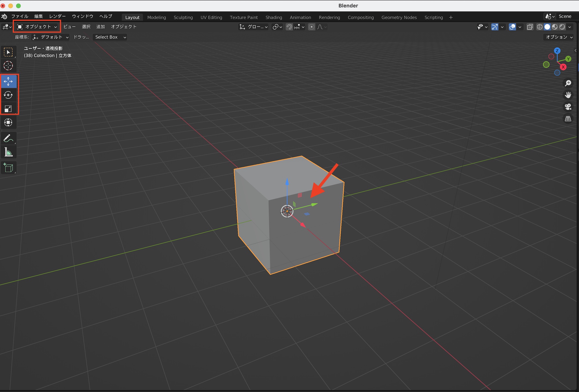Activate the Annotate tool
579x392 pixels.
pyautogui.click(x=9, y=138)
